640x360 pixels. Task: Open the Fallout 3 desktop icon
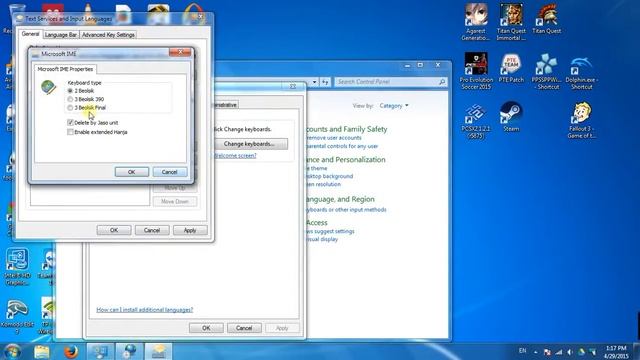coord(581,120)
